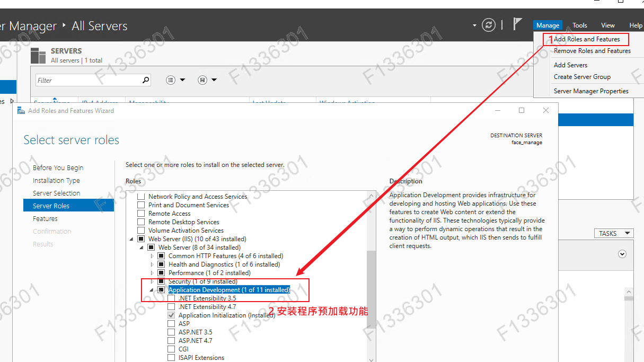This screenshot has width=644, height=362.
Task: Check .NET Extensibility 3.5
Action: pos(171,298)
